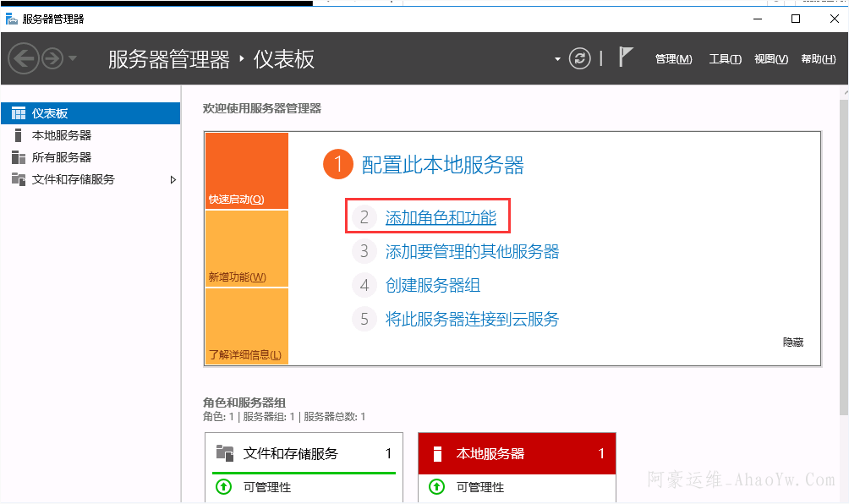The height and width of the screenshot is (504, 849).
Task: Click the refresh icon in header
Action: point(579,58)
